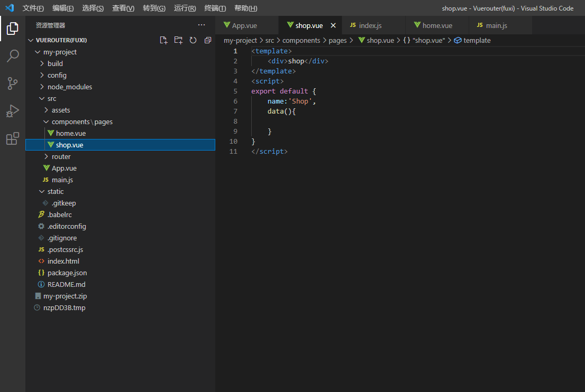Open Run and Debug view

[x=12, y=111]
